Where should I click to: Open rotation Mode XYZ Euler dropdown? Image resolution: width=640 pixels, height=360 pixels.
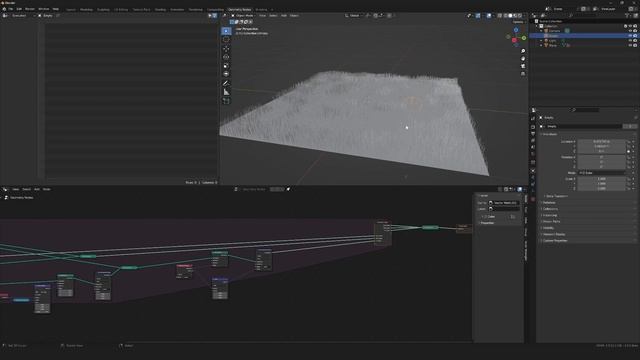tap(601, 173)
